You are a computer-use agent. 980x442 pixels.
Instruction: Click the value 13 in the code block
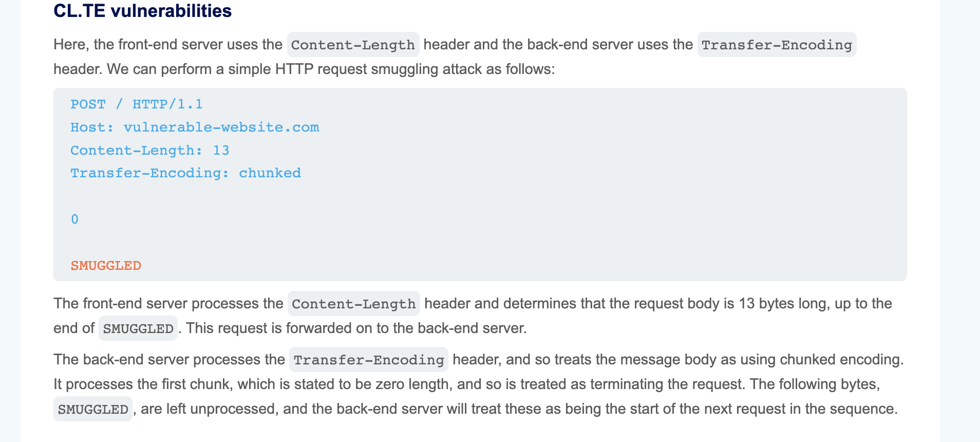[x=221, y=151]
